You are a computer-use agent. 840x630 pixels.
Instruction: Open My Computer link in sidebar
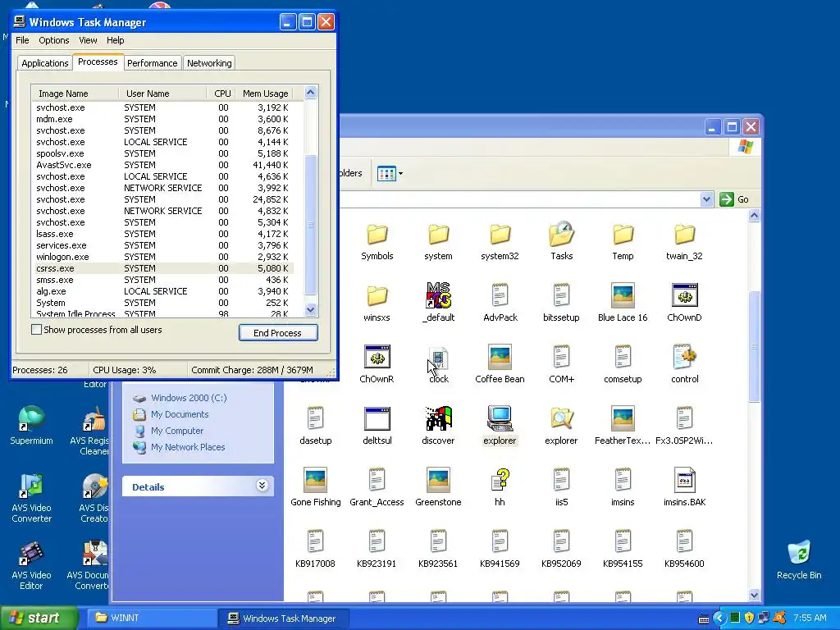pos(177,431)
